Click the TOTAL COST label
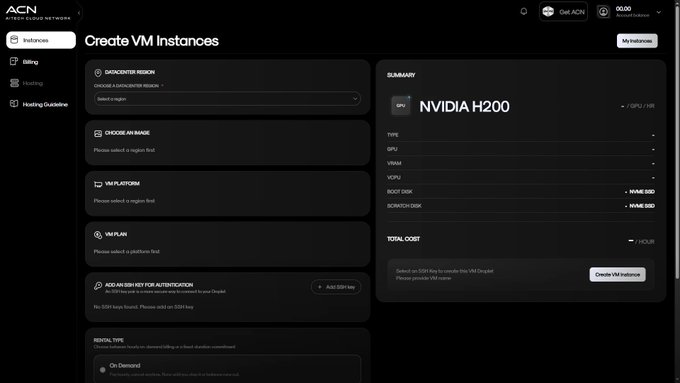 [403, 239]
